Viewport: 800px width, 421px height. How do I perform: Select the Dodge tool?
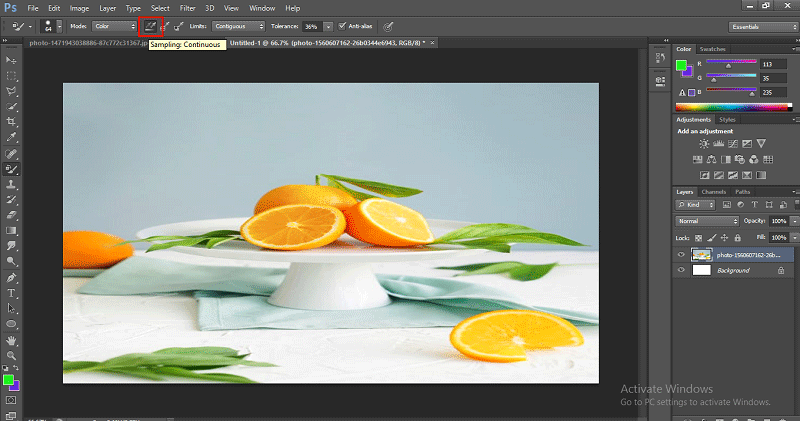coord(11,261)
